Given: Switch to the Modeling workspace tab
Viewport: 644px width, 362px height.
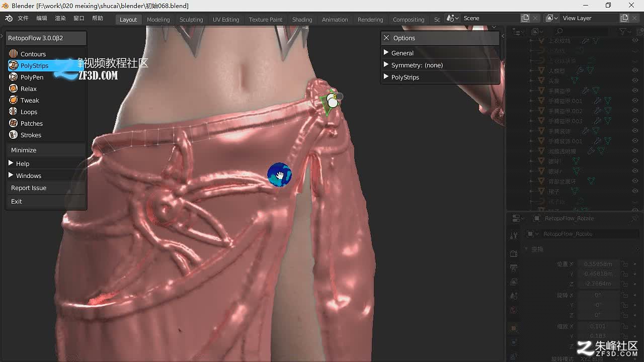Looking at the screenshot, I should (158, 20).
